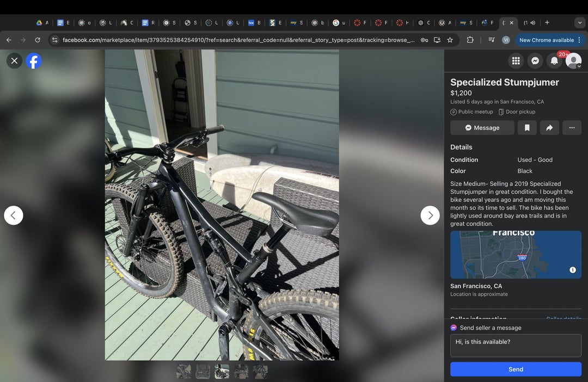The height and width of the screenshot is (382, 588).
Task: Click the Facebook logo icon
Action: pos(33,61)
